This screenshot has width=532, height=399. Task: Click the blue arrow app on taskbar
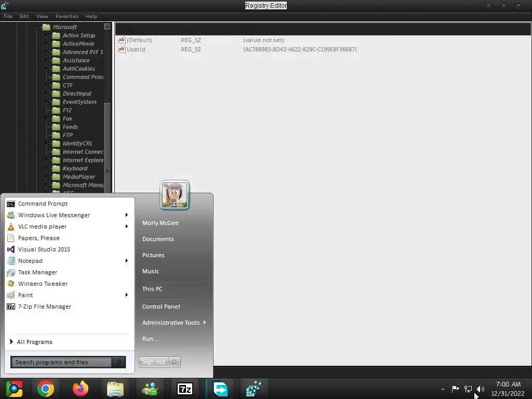click(x=220, y=389)
